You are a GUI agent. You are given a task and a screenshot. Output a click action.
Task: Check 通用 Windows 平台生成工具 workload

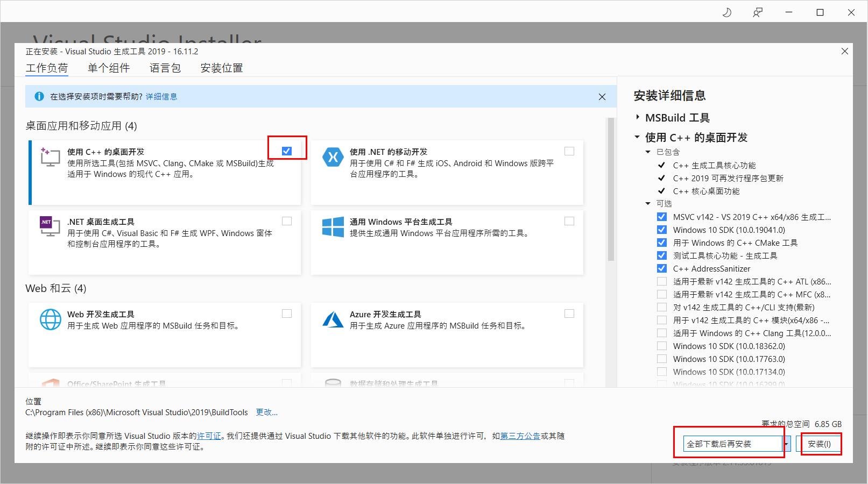tap(569, 221)
